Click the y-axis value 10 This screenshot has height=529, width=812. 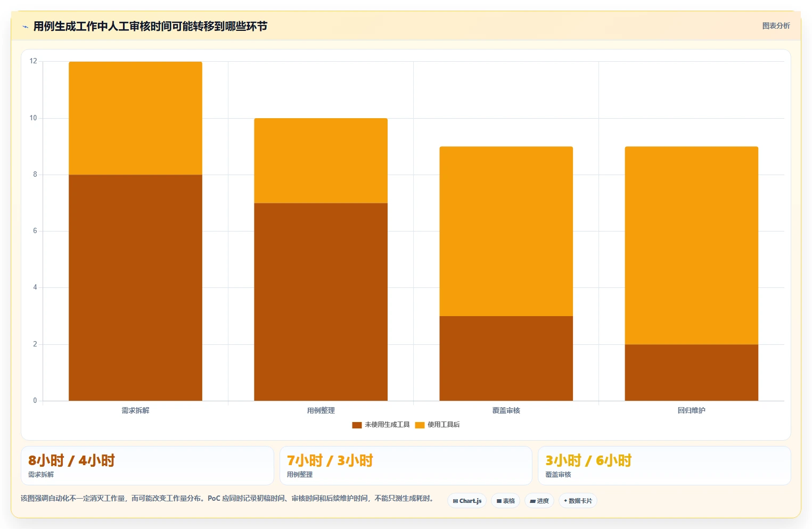pos(33,118)
